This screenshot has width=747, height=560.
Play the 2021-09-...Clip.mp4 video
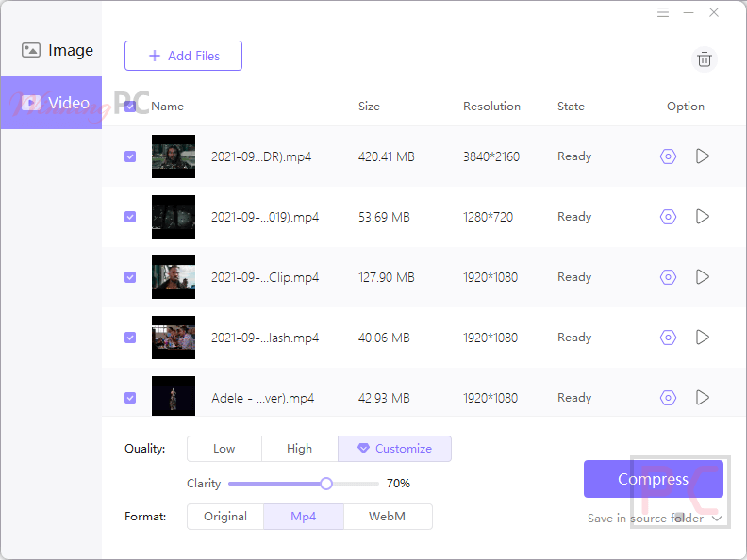[703, 277]
